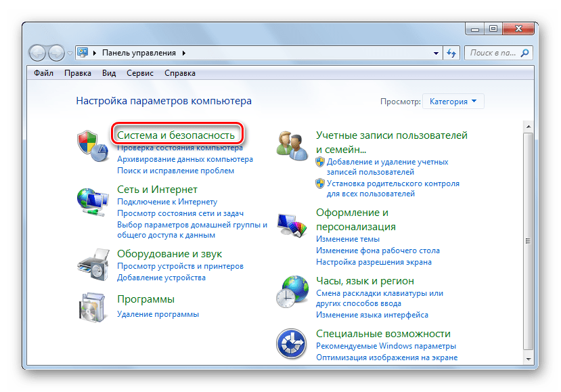
Task: Click UAC shield beside 'Установка родительского контроля'
Action: (x=320, y=183)
